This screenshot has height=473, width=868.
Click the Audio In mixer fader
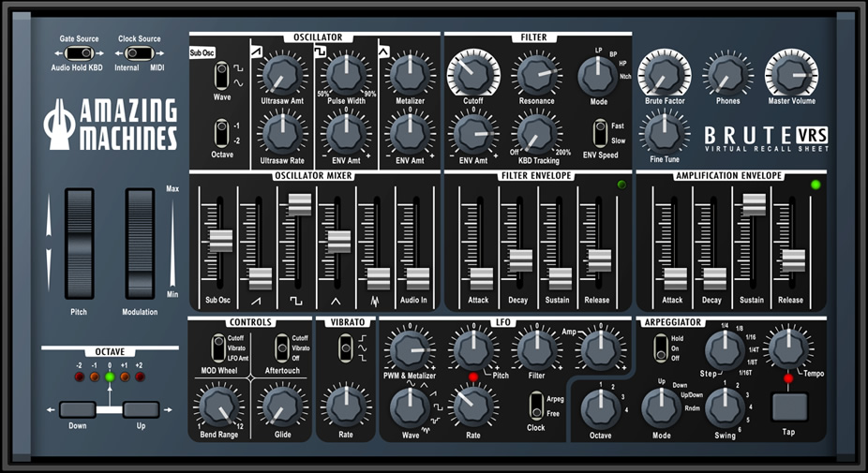(x=418, y=279)
